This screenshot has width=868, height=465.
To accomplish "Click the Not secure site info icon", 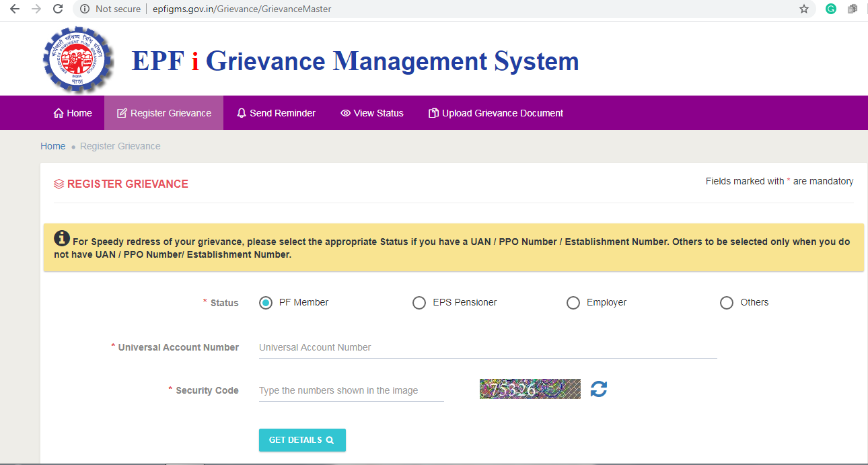I will point(85,9).
